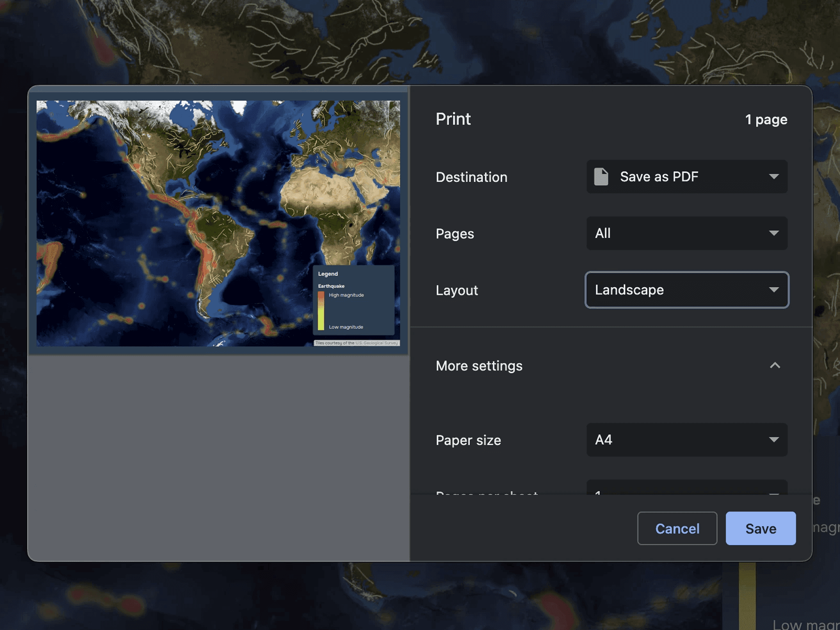The image size is (840, 630).
Task: Open the A4 paper size dropdown
Action: (687, 440)
